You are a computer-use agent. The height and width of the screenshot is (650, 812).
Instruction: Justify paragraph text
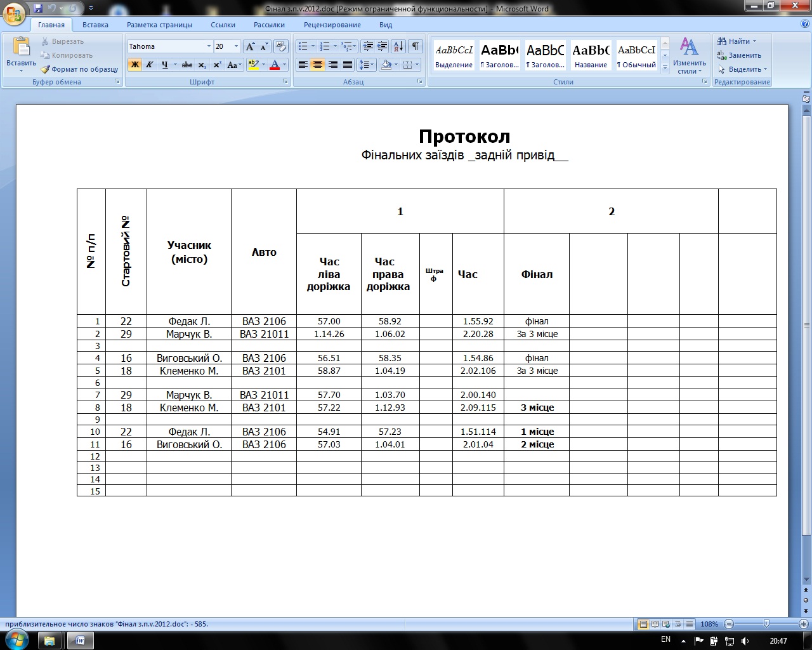pyautogui.click(x=347, y=65)
